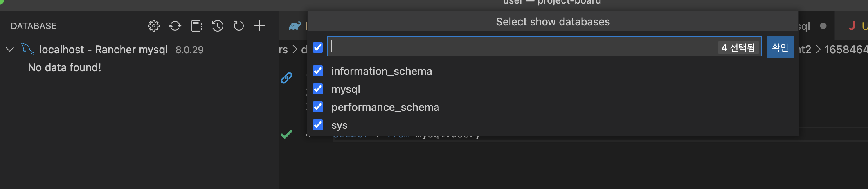The image size is (868, 189).
Task: Click the 확인 confirm button
Action: pyautogui.click(x=780, y=47)
